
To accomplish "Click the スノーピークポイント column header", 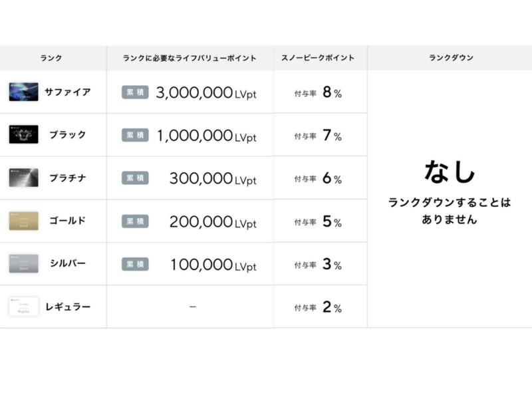I will point(320,58).
